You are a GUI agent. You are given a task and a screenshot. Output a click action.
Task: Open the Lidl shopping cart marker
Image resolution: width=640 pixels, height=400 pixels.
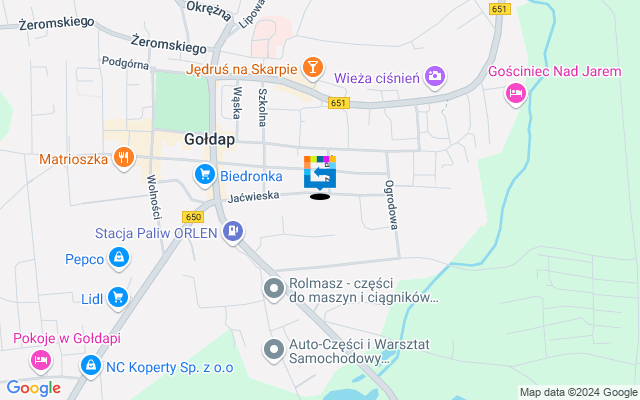coord(118,298)
